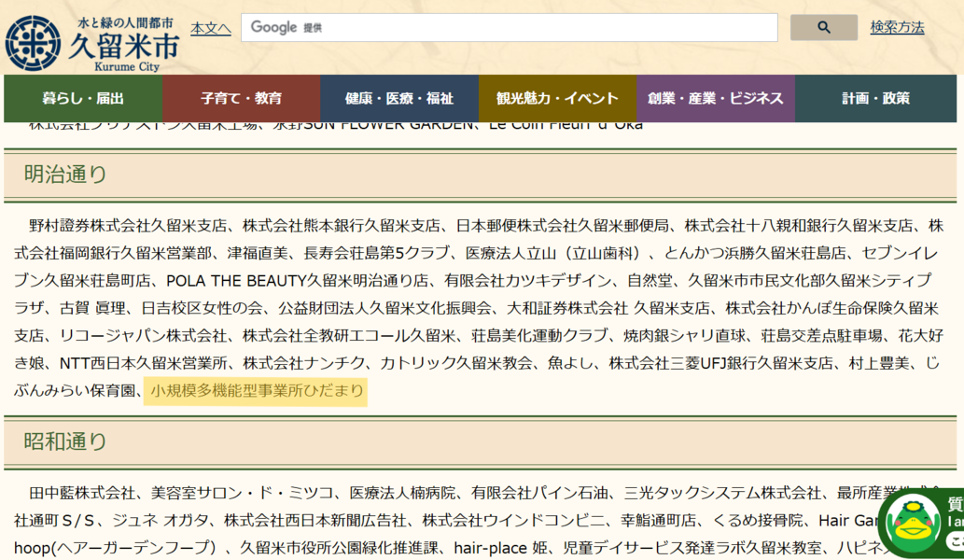Viewport: 964px width, 560px height.
Task: Open the 観光魅力・イベント menu
Action: 558,98
